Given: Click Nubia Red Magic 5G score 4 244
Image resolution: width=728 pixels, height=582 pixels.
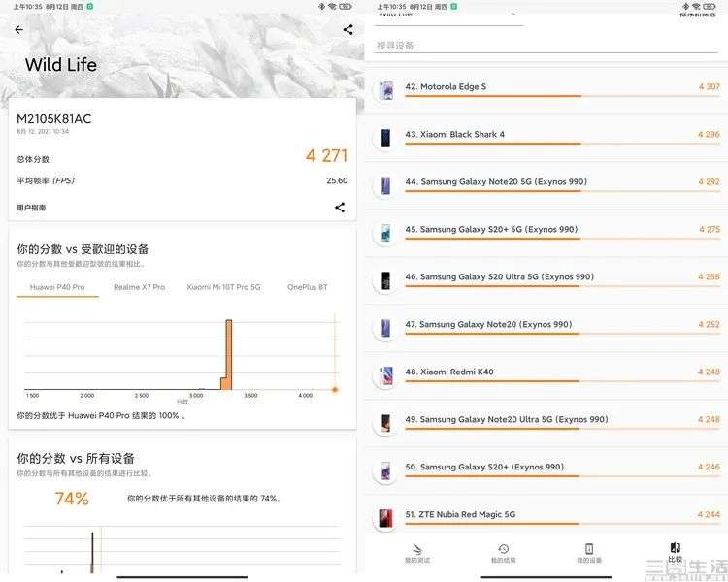Looking at the screenshot, I should pyautogui.click(x=709, y=514).
